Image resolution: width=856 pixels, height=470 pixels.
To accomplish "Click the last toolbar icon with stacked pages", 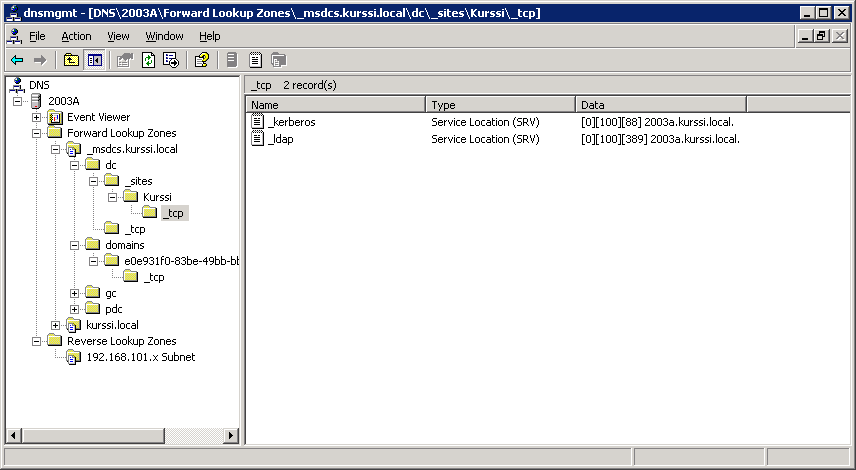I will pyautogui.click(x=278, y=60).
